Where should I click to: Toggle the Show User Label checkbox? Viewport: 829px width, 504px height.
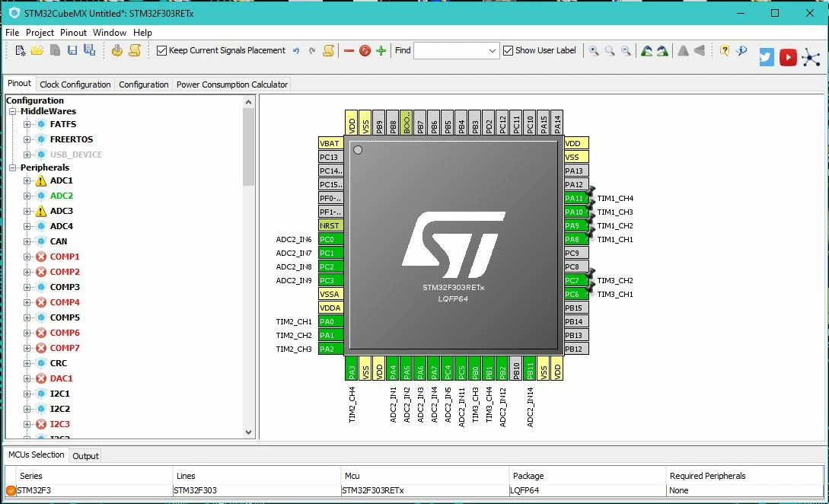coord(508,51)
